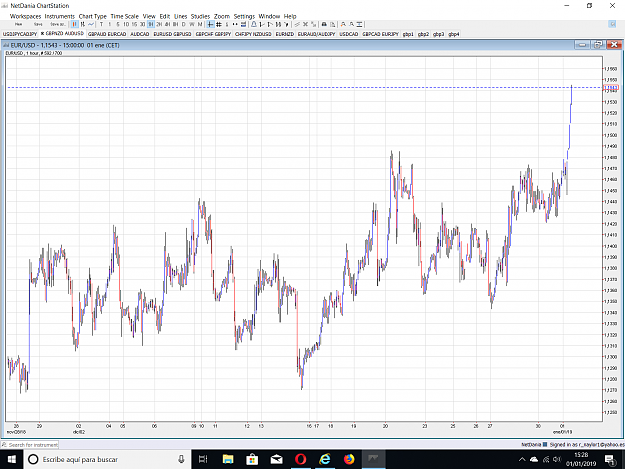The width and height of the screenshot is (625, 469).
Task: Launch Firefox from the taskbar
Action: [349, 459]
